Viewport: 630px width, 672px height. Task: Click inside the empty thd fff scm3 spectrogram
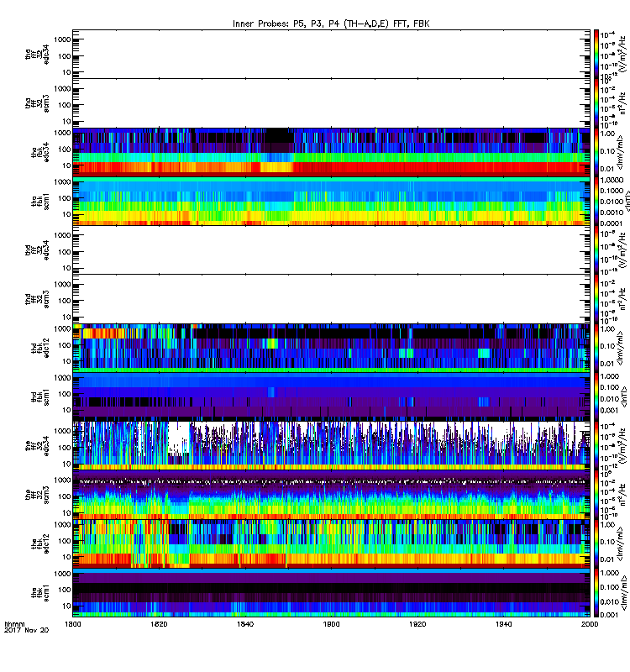[331, 299]
